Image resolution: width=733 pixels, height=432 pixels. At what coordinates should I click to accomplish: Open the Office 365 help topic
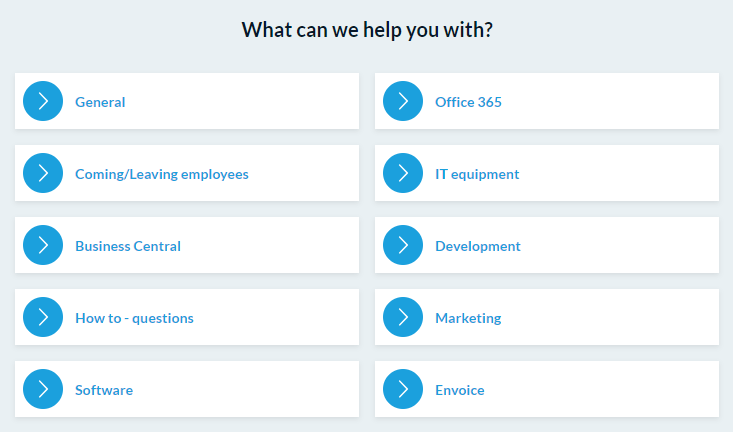click(x=468, y=102)
